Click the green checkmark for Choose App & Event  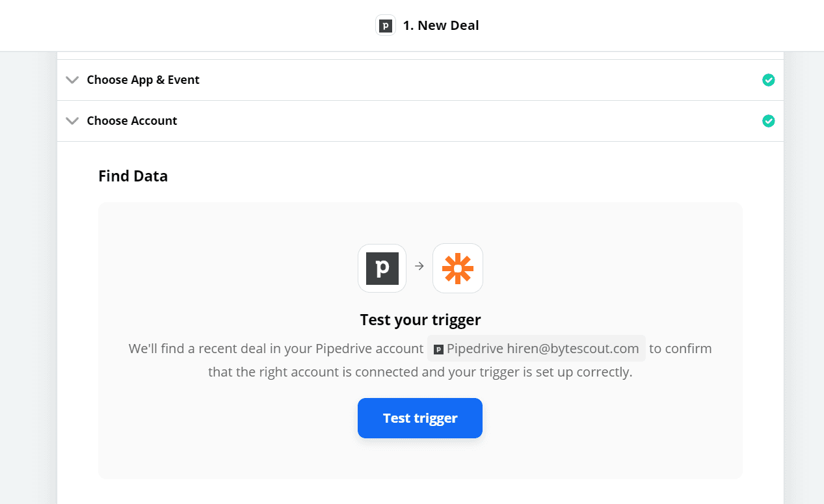point(768,80)
